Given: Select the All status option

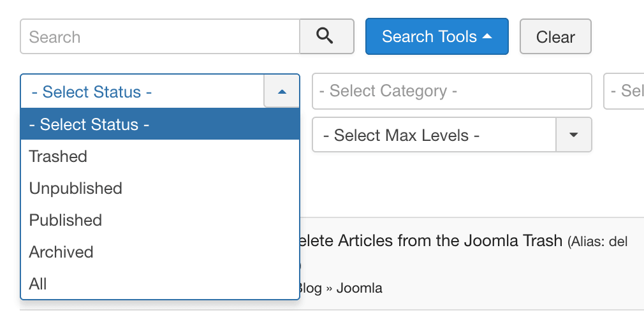Looking at the screenshot, I should click(x=38, y=284).
